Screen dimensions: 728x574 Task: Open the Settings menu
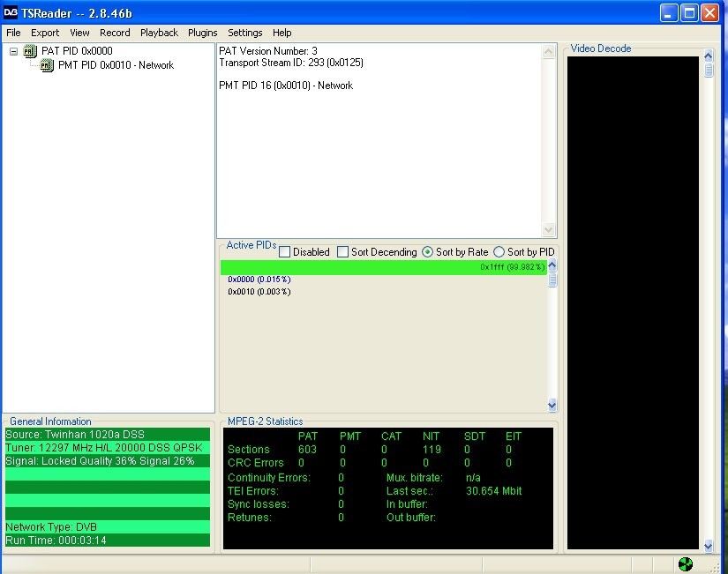[x=244, y=33]
